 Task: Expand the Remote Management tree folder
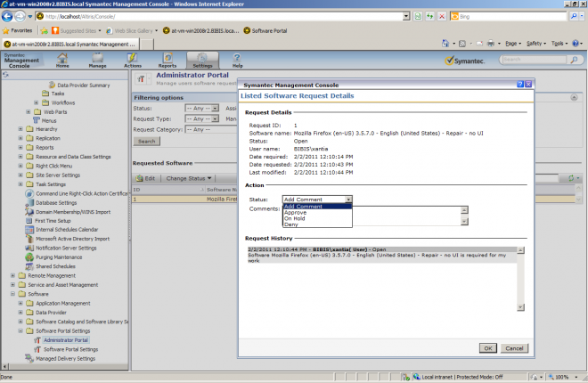click(x=12, y=275)
